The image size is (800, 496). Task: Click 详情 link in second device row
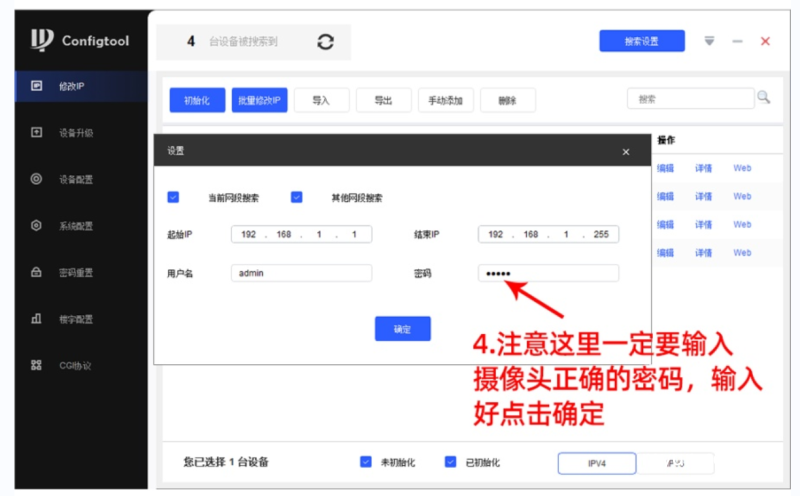pos(704,196)
